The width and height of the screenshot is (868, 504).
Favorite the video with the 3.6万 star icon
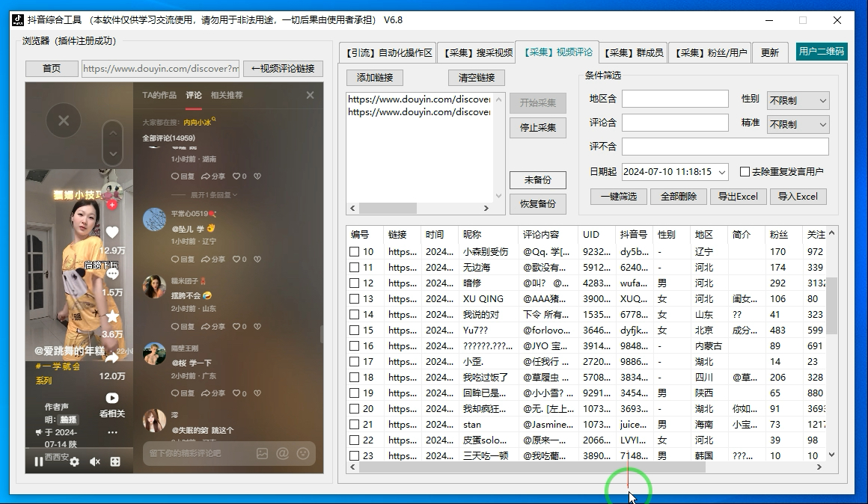(x=112, y=316)
